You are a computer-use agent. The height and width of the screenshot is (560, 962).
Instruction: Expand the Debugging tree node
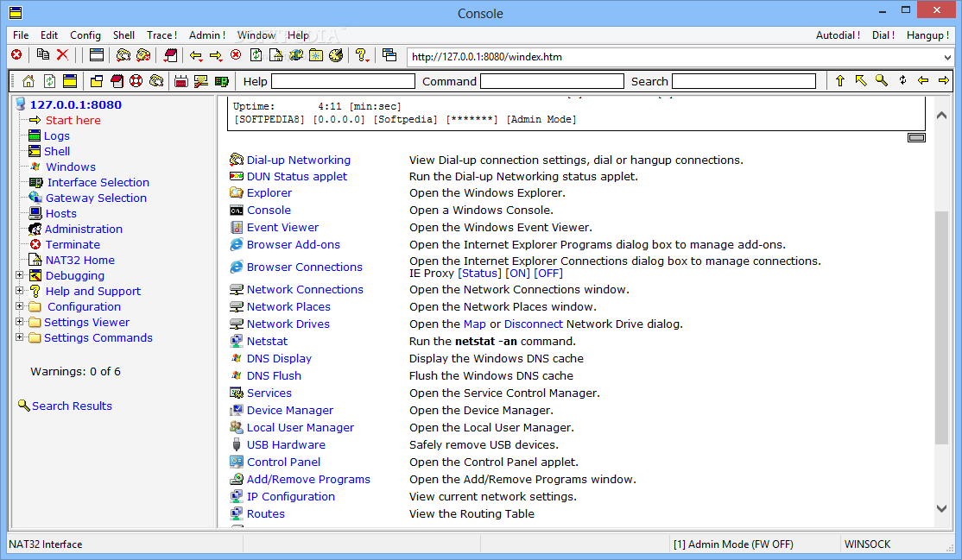click(x=20, y=275)
